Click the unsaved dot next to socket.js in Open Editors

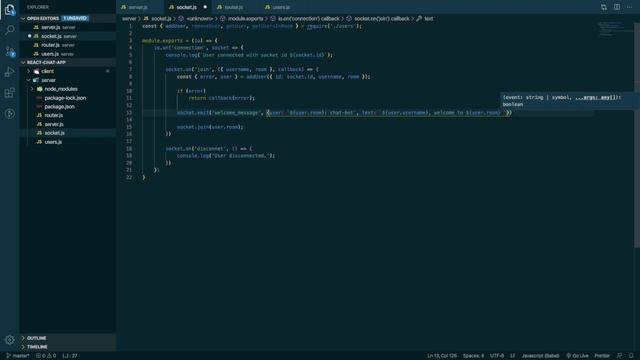coord(29,36)
